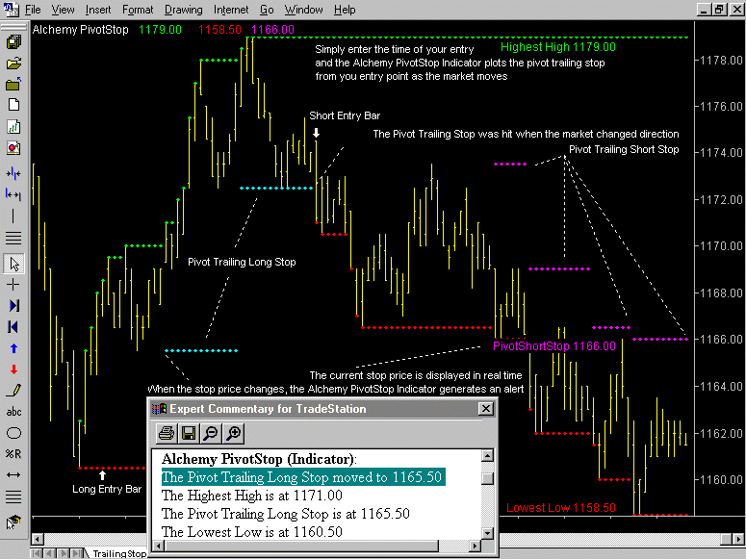Create a new blank document icon
This screenshot has width=746, height=560.
coord(13,105)
